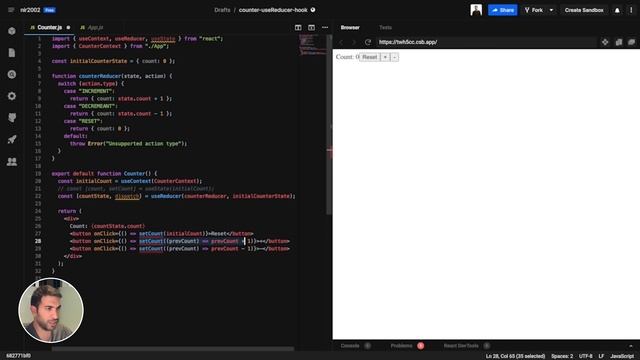Click the Share button

(502, 10)
